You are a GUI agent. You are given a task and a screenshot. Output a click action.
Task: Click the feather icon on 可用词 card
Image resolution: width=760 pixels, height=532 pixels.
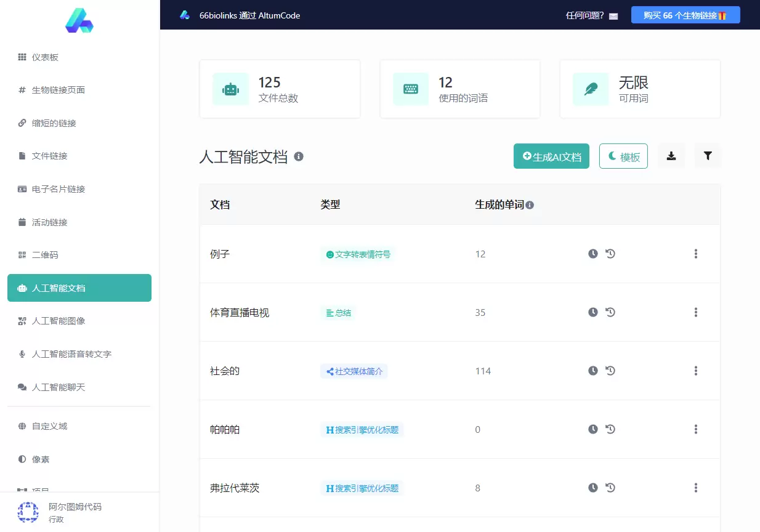(591, 89)
